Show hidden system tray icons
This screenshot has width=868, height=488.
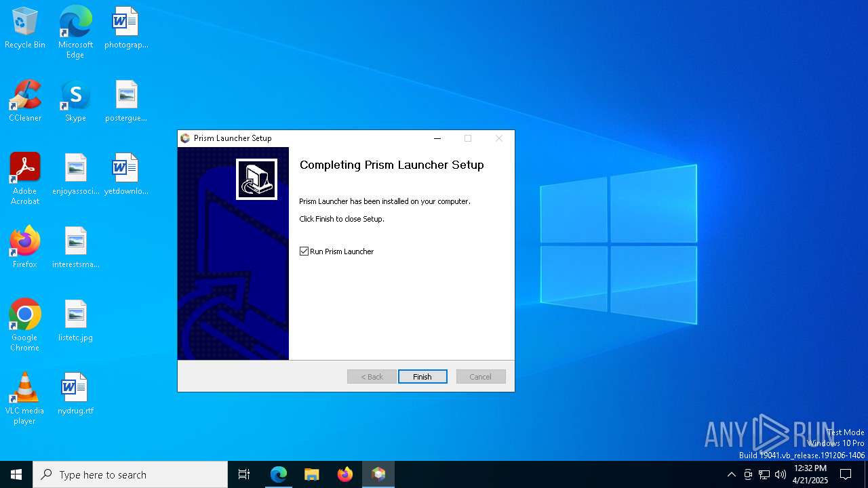pos(731,474)
